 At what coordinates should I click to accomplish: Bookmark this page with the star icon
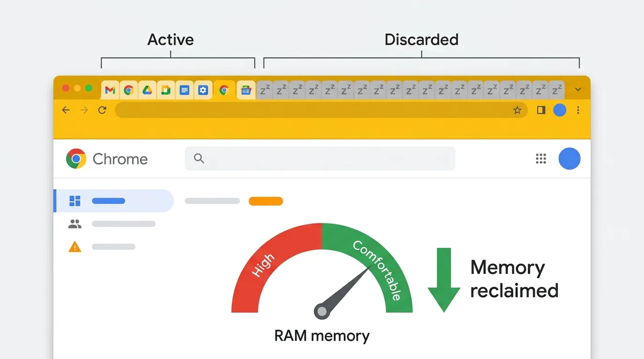pos(517,110)
